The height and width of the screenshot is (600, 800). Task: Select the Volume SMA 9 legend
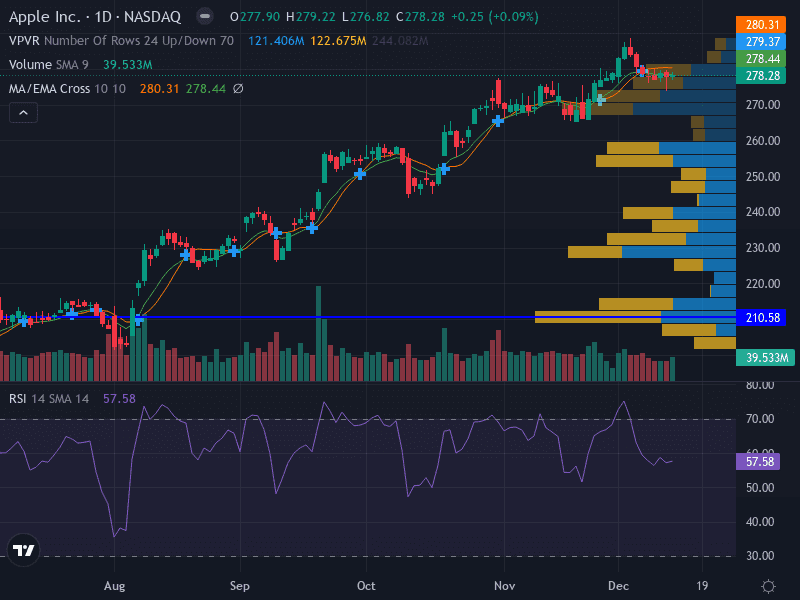48,65
